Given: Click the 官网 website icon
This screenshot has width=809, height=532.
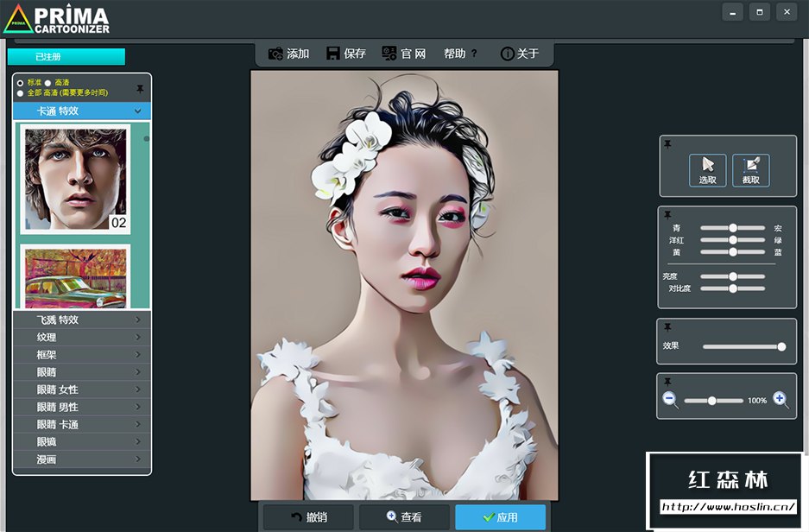Looking at the screenshot, I should tap(389, 54).
